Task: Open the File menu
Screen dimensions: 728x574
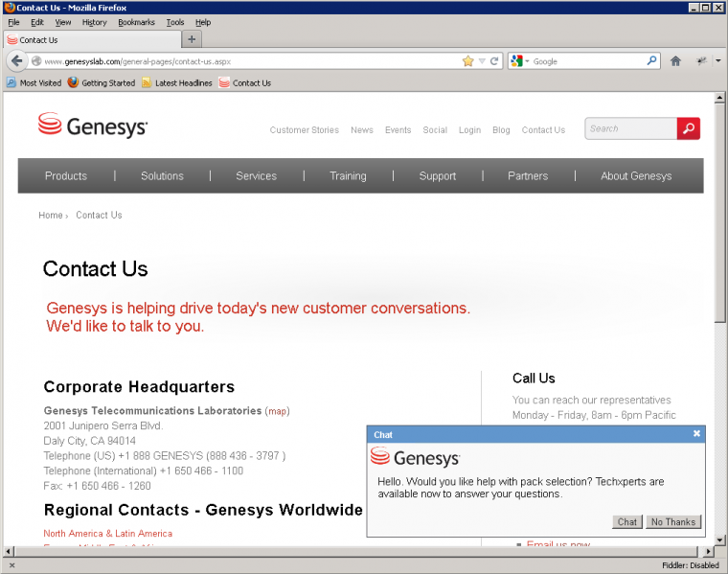Action: pyautogui.click(x=14, y=22)
